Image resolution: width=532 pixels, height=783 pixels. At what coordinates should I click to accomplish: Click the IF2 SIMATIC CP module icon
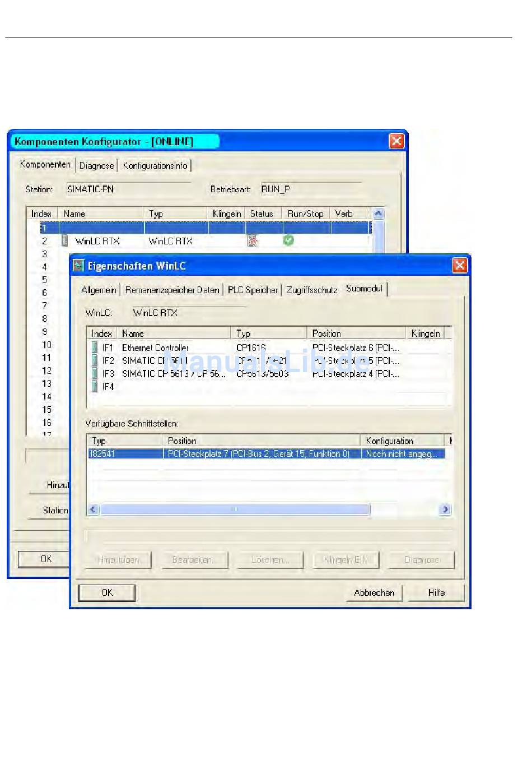(x=95, y=360)
